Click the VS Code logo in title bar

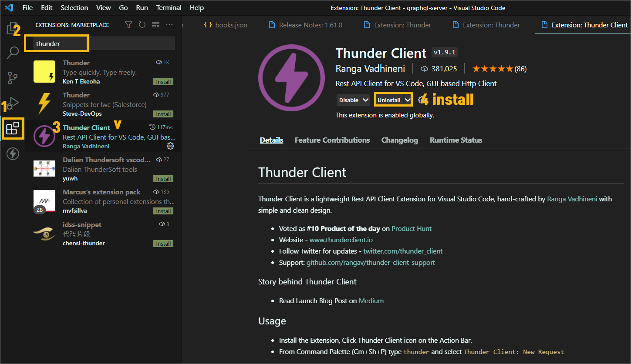tap(9, 7)
